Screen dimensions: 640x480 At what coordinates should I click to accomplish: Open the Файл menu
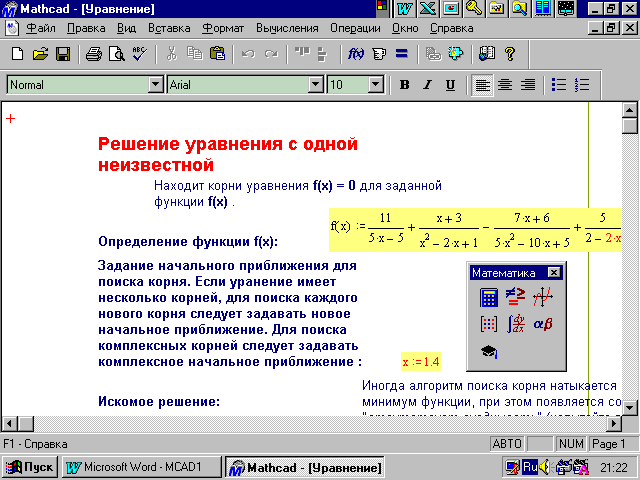(x=40, y=28)
